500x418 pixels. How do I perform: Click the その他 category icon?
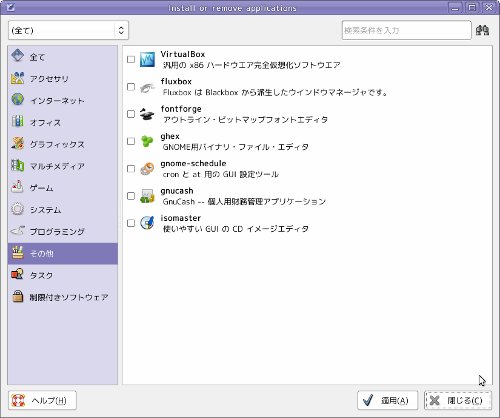[x=18, y=253]
